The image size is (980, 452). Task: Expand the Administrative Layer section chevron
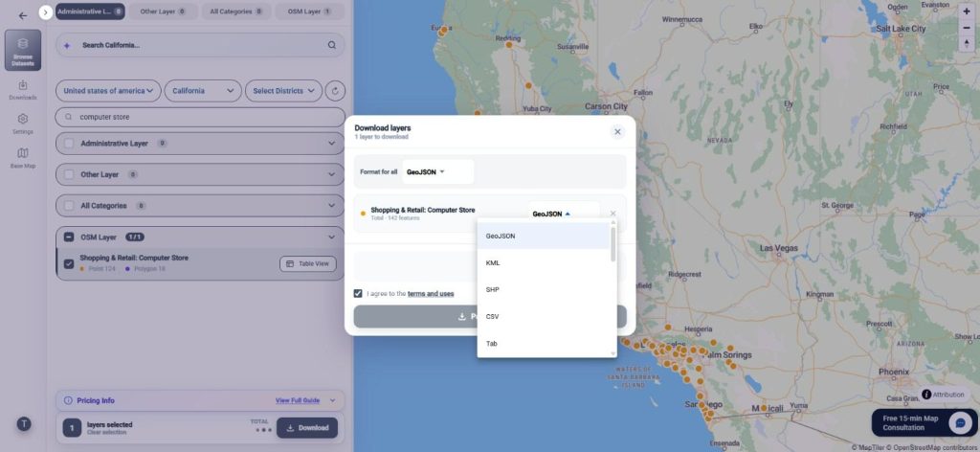pyautogui.click(x=332, y=143)
